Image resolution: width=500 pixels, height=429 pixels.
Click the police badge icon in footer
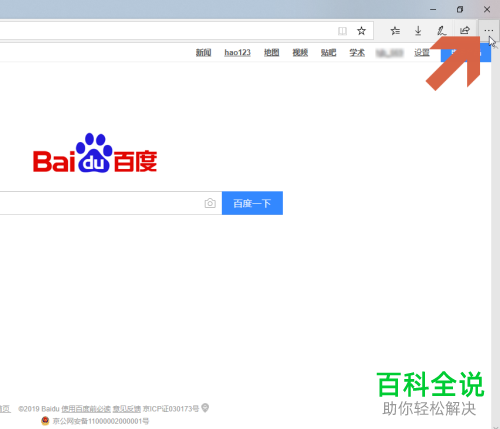[45, 421]
